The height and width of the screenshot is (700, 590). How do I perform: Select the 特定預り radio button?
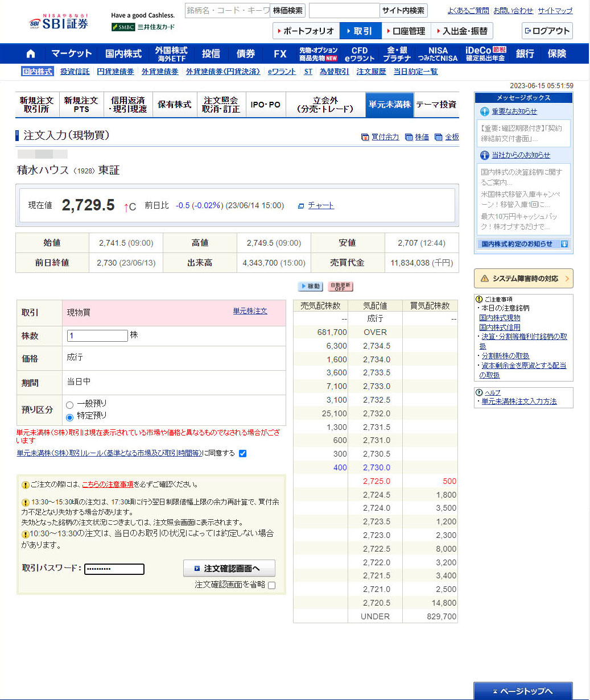70,417
